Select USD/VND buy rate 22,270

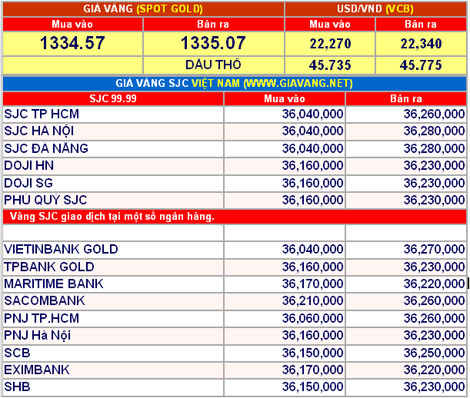(330, 43)
